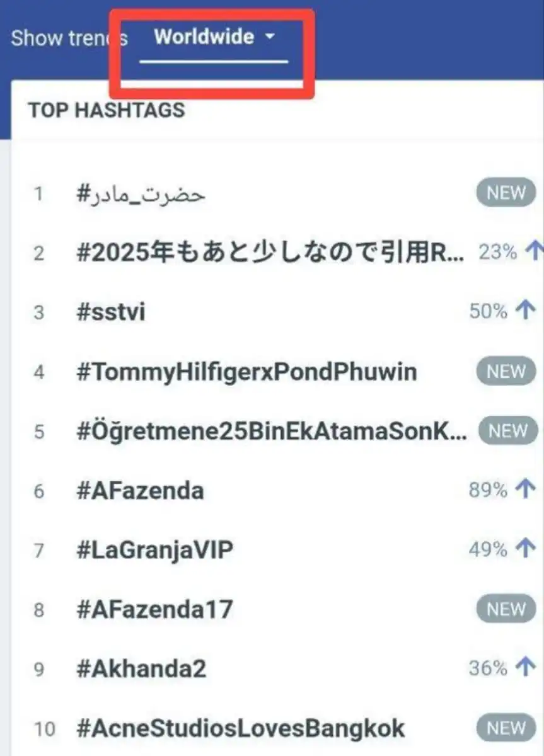The image size is (544, 756).
Task: Open the #TommyHilfigerxPondPhuwin hashtag
Action: click(246, 372)
